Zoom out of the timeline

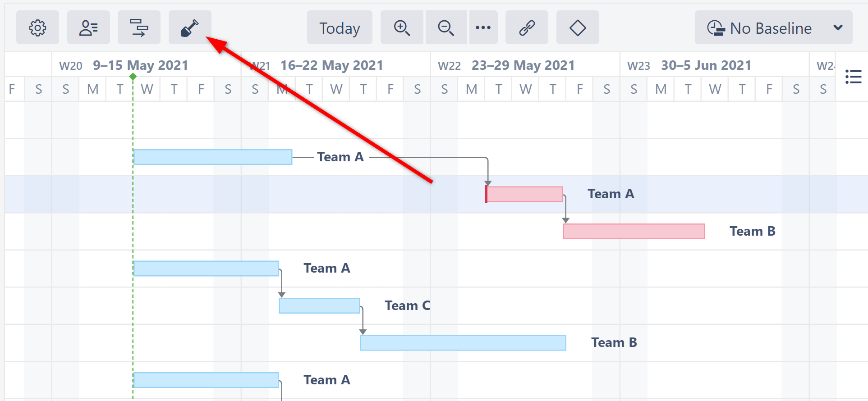point(446,28)
